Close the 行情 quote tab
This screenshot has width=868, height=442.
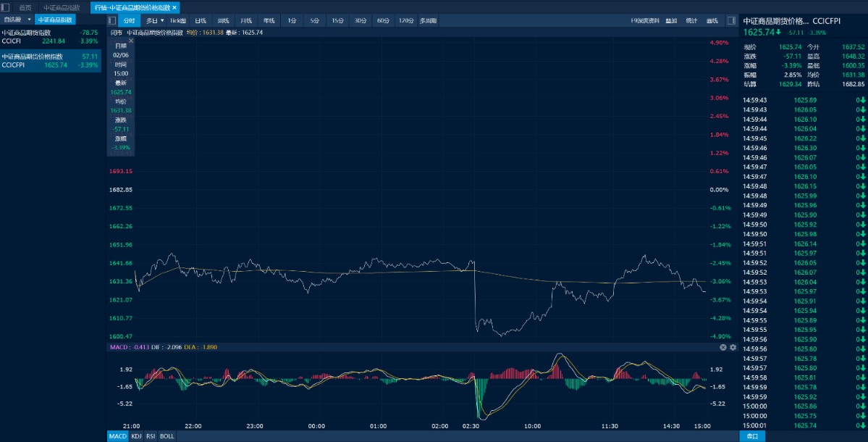coord(174,7)
